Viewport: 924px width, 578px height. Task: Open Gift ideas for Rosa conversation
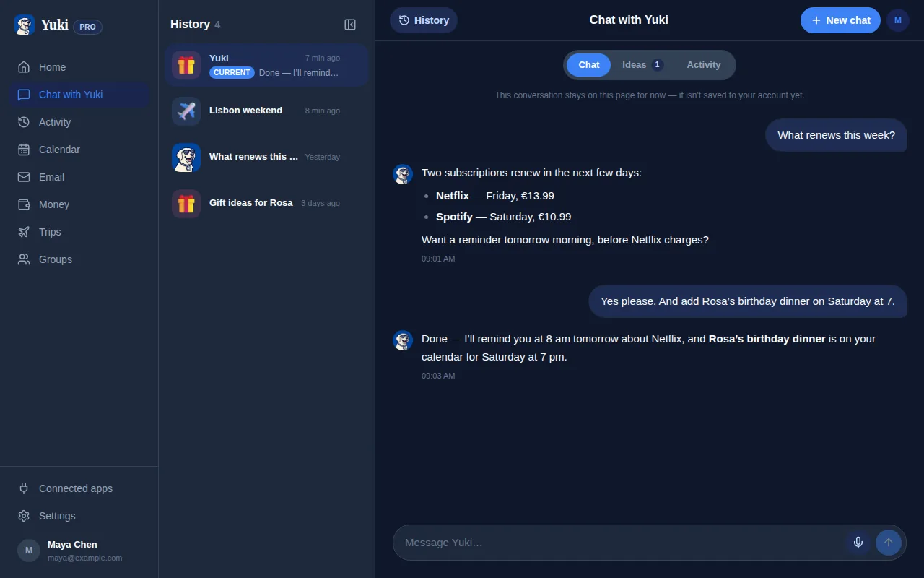pyautogui.click(x=266, y=203)
